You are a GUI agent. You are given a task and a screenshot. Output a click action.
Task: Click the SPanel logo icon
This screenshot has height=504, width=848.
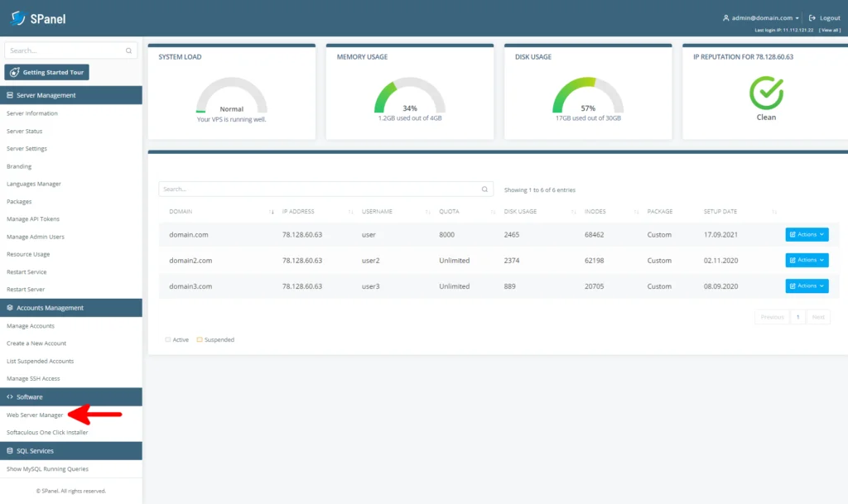[18, 17]
